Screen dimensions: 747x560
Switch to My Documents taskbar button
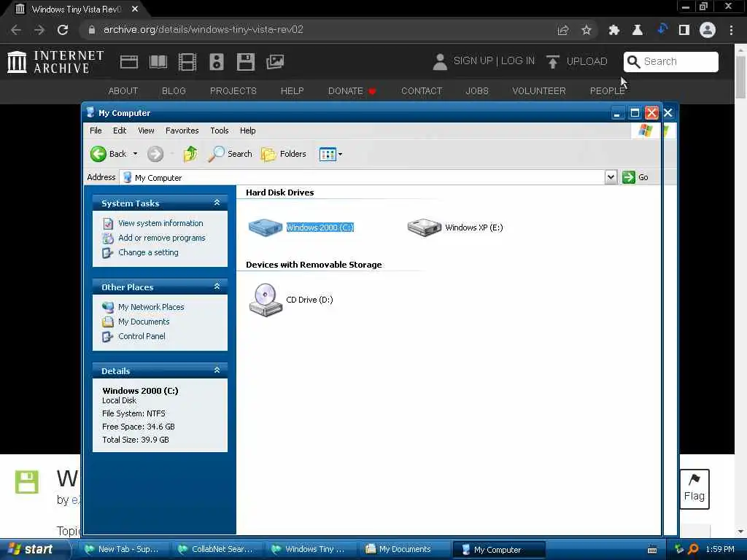404,550
